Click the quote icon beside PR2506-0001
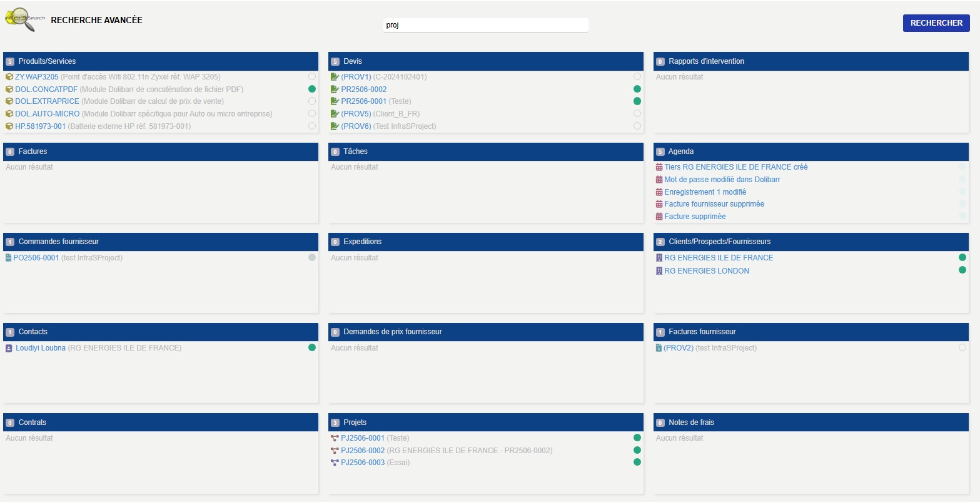Viewport: 980px width, 502px height. [335, 101]
